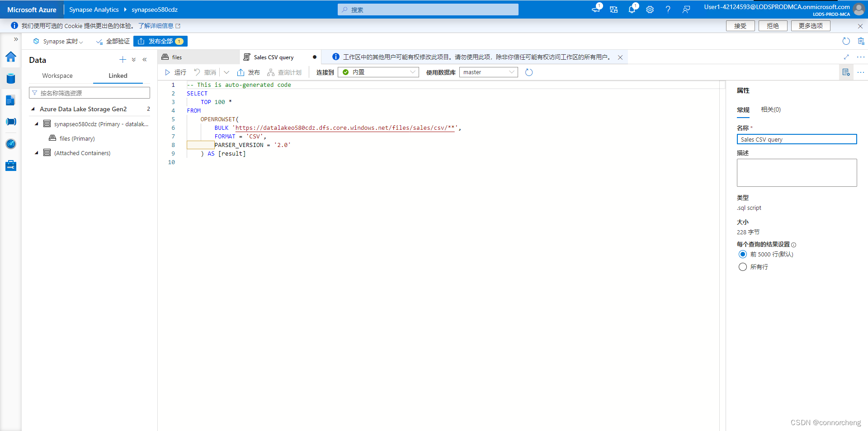Click the BULK data lake URL string
This screenshot has width=868, height=431.
[x=345, y=128]
